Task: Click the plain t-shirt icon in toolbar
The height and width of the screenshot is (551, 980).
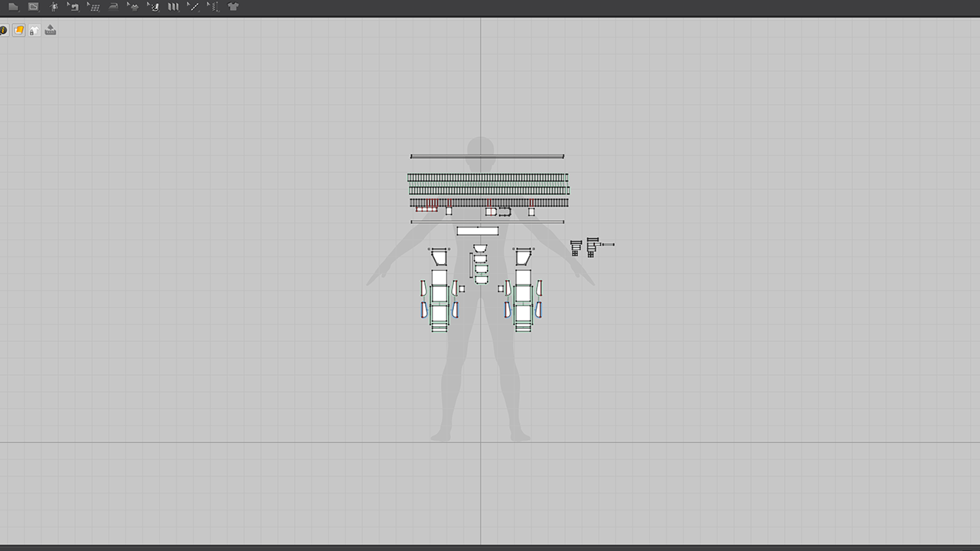Action: pyautogui.click(x=234, y=7)
